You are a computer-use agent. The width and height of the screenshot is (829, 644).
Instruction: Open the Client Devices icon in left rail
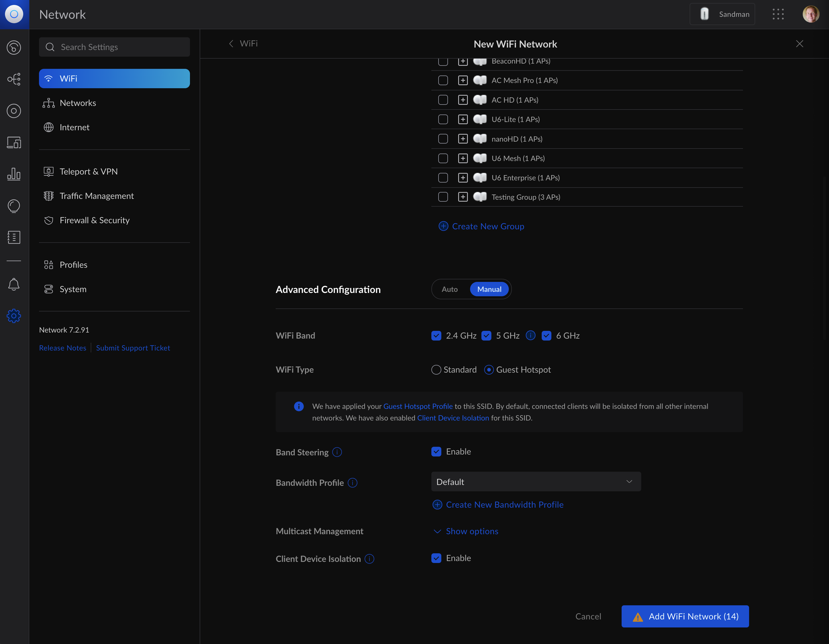tap(14, 142)
